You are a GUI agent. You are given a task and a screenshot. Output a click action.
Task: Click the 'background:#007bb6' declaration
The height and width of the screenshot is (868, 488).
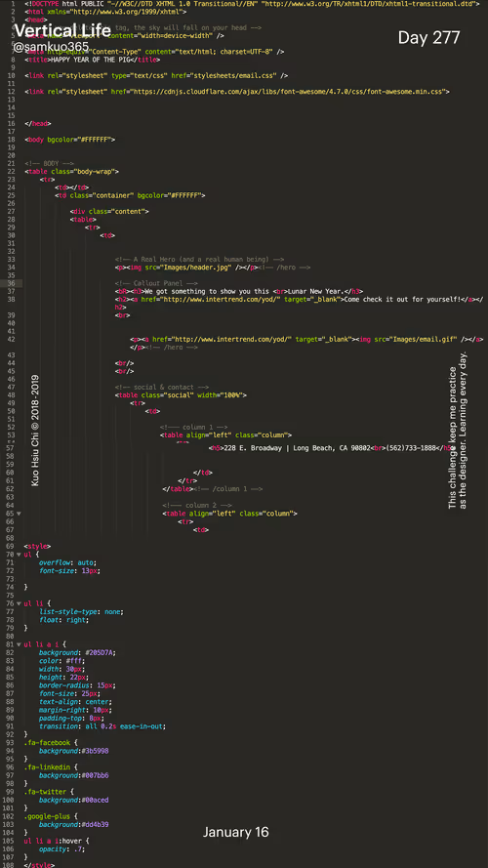pos(73,775)
